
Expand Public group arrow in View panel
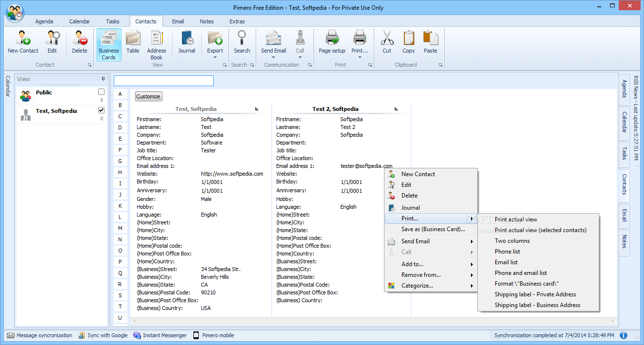pyautogui.click(x=101, y=100)
